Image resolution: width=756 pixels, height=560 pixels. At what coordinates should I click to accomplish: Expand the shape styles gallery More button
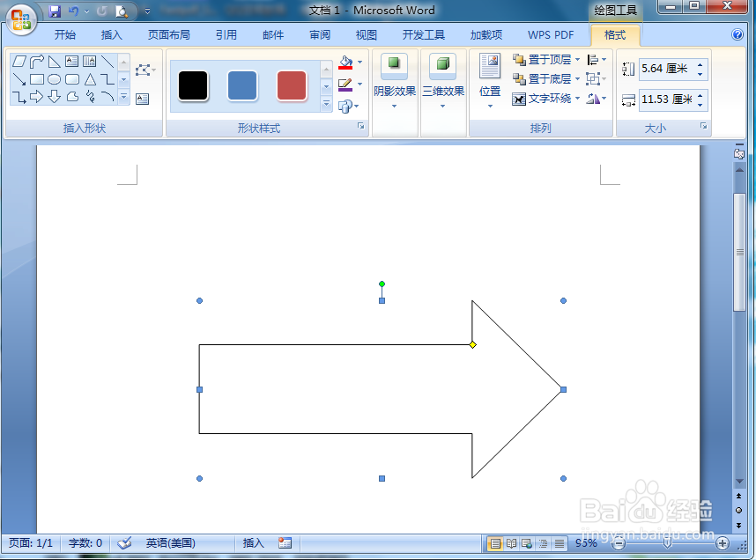(x=326, y=104)
